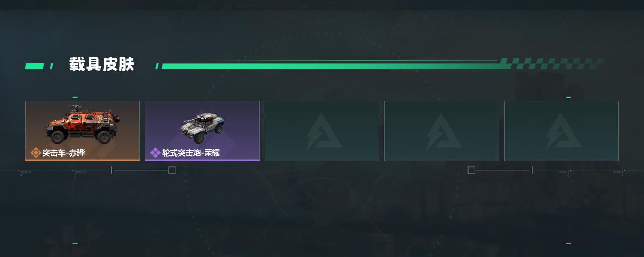Screen dimensions: 644x257
Task: Click the logo icon in the fifth skin slot
Action: [561, 131]
